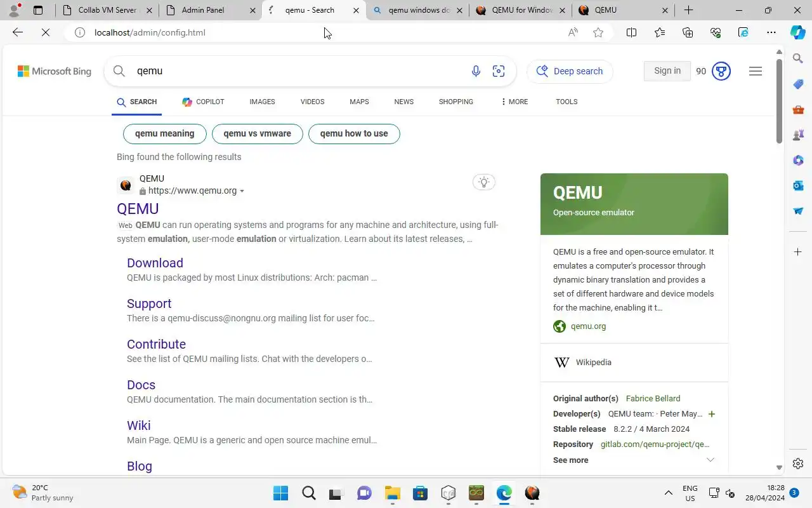Open the tab actions menu icon
The height and width of the screenshot is (508, 812).
[38, 10]
